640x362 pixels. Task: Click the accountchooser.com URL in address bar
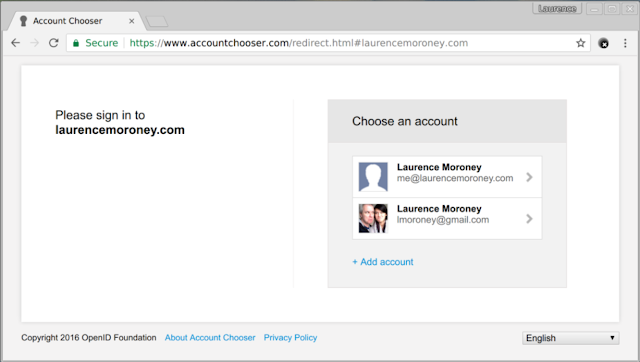(299, 43)
